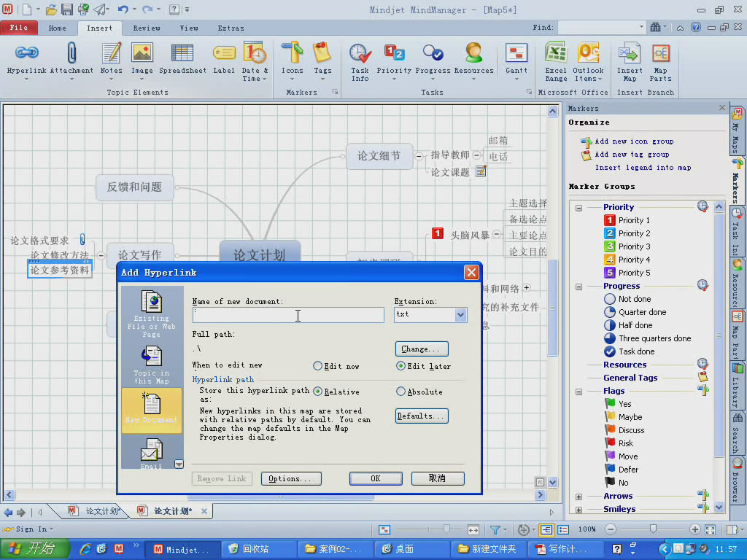Open the Tags markers menu

coord(322,52)
